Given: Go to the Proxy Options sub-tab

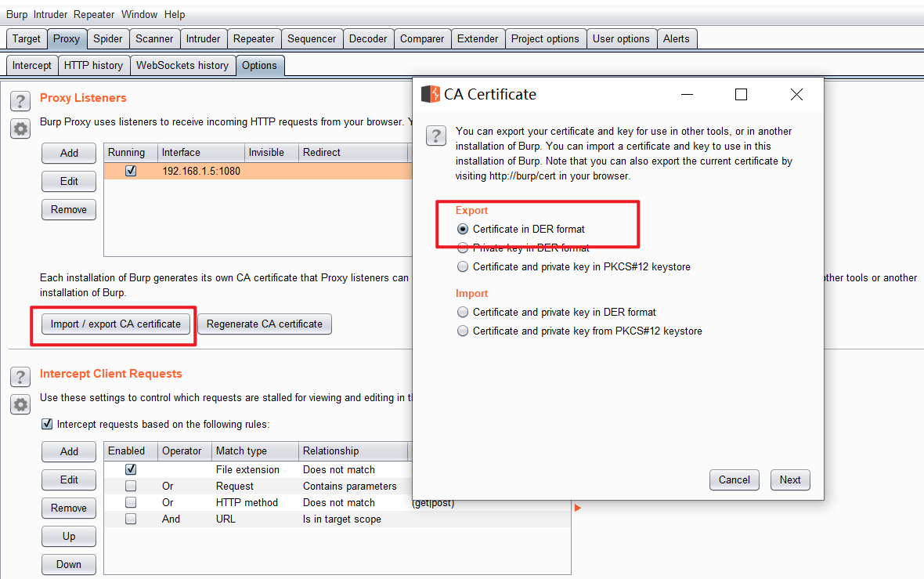Looking at the screenshot, I should pyautogui.click(x=260, y=66).
